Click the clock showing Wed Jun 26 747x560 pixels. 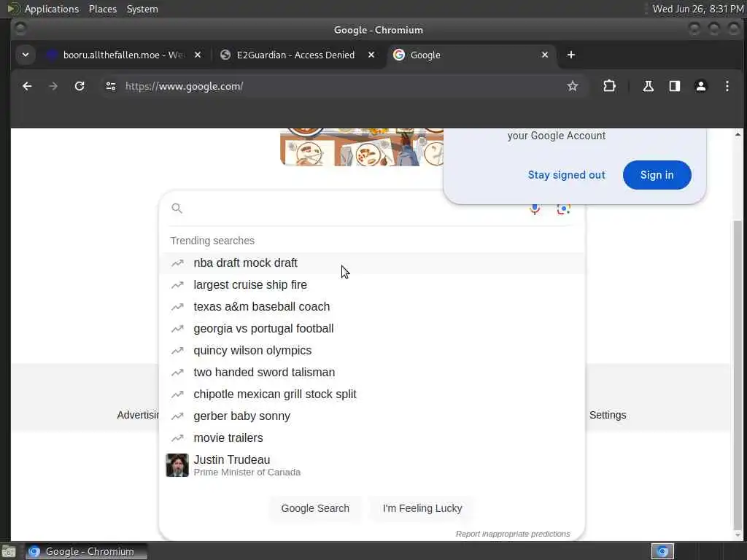click(x=697, y=9)
